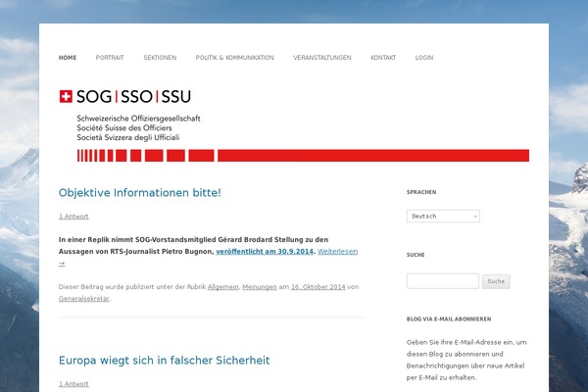Image resolution: width=588 pixels, height=392 pixels.
Task: Click the date link '16. Oktober 2014'
Action: [x=318, y=286]
